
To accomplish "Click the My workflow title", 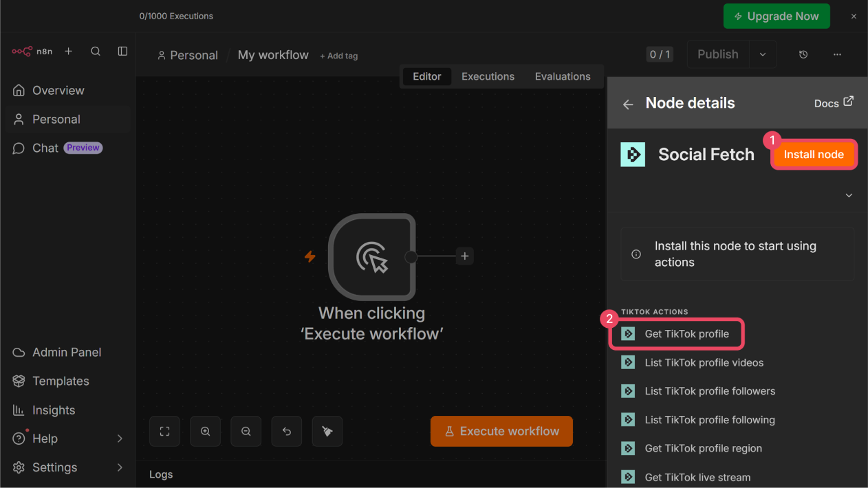I will 273,55.
